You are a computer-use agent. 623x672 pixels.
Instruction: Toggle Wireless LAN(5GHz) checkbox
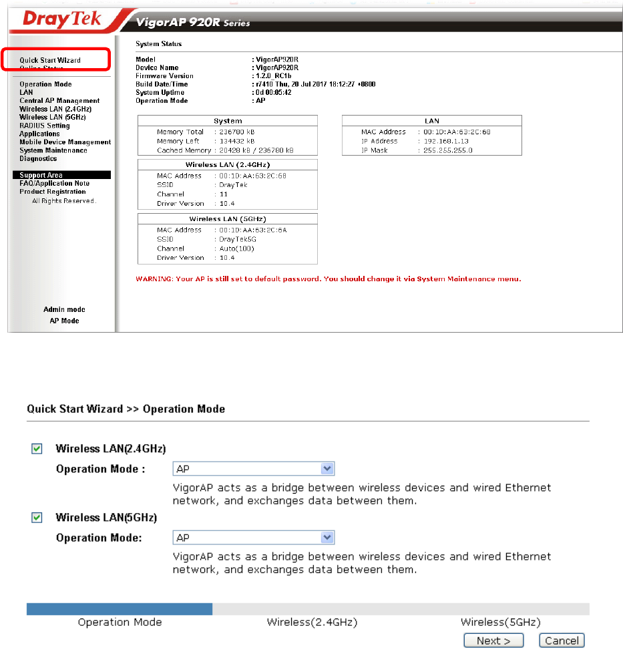37,518
